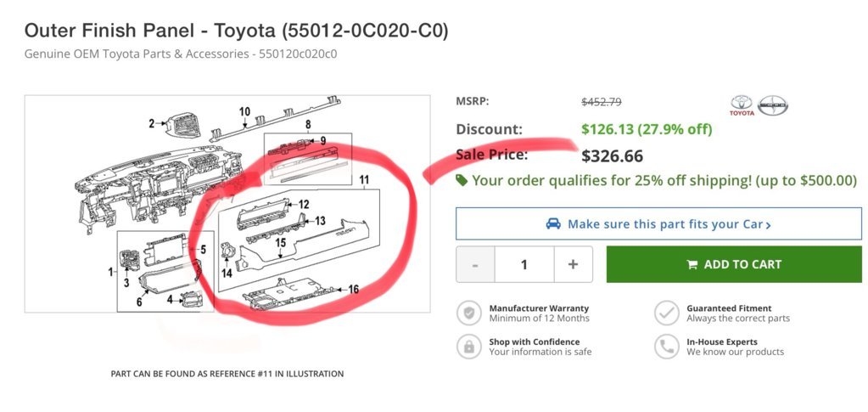The width and height of the screenshot is (868, 412).
Task: Click the Manufacturer Warranty shield icon
Action: [469, 313]
